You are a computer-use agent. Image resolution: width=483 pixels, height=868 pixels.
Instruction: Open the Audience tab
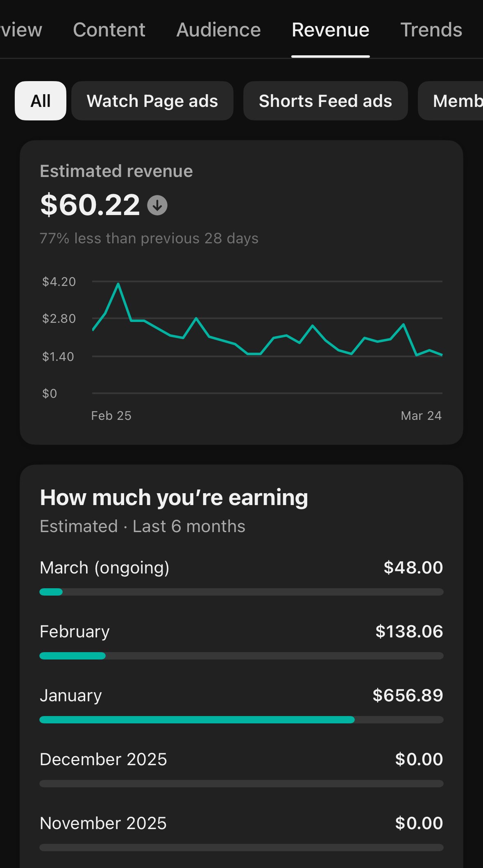tap(218, 30)
